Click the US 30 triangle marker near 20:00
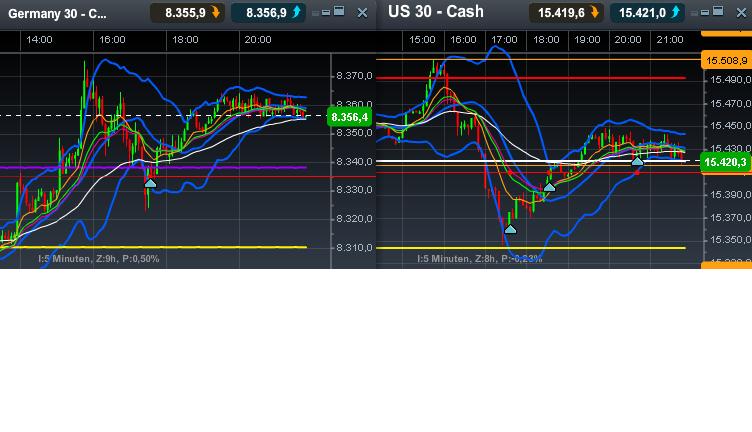The width and height of the screenshot is (752, 432). [637, 162]
